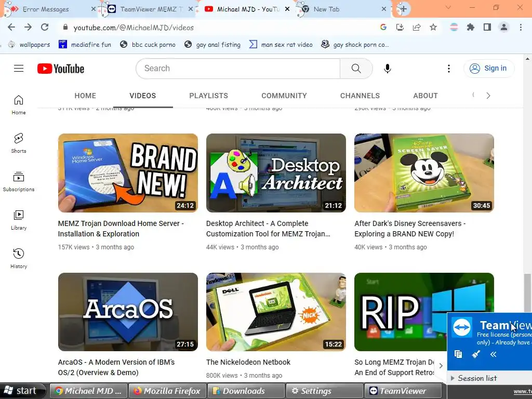Reload the current page
Screen dimensions: 532x399
pyautogui.click(x=45, y=28)
